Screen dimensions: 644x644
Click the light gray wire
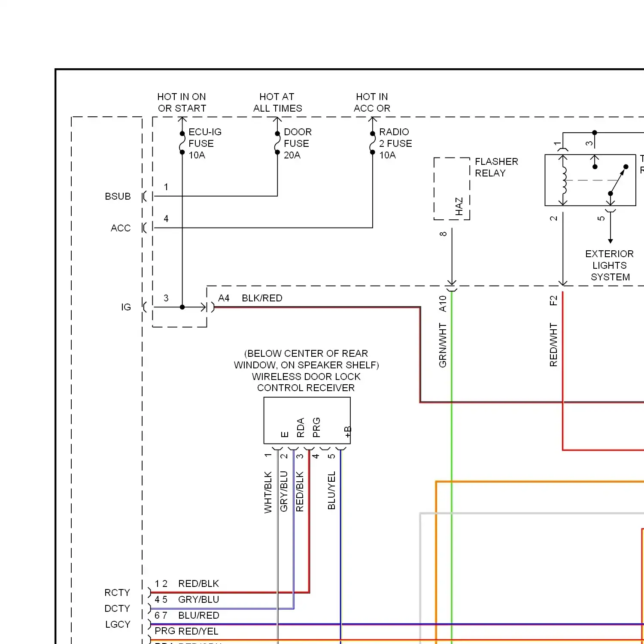532,513
